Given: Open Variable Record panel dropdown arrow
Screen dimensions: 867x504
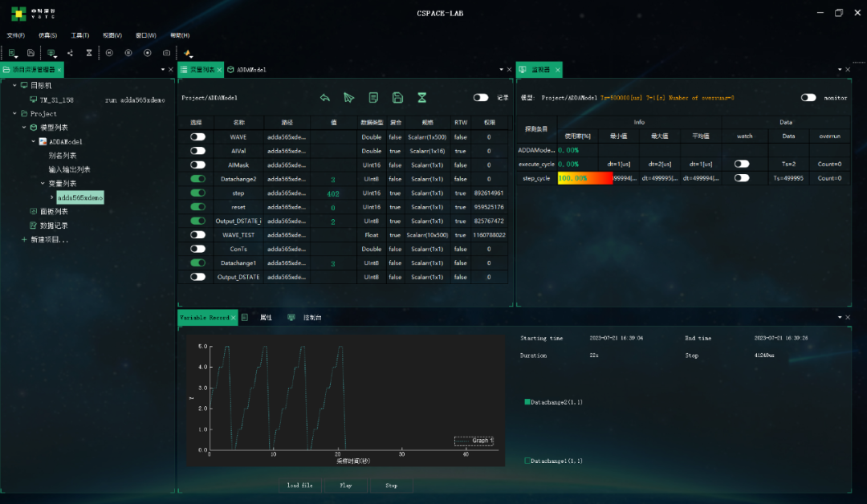Looking at the screenshot, I should click(840, 317).
